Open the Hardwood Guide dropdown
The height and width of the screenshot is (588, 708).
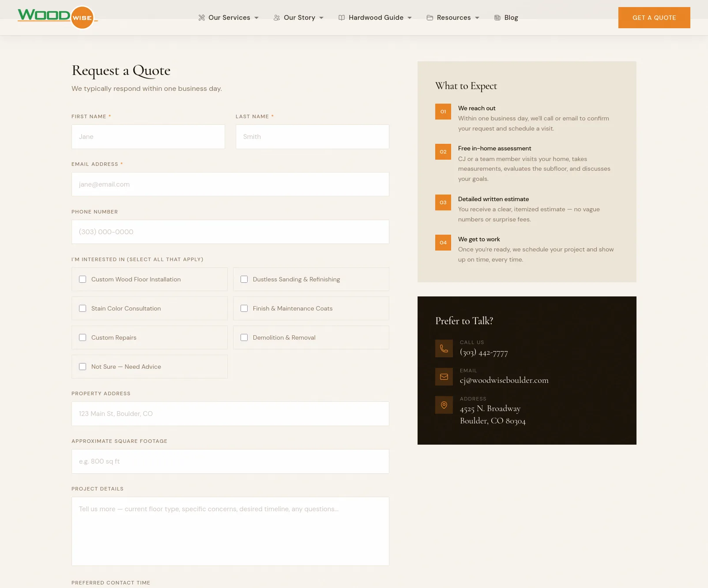pos(376,18)
